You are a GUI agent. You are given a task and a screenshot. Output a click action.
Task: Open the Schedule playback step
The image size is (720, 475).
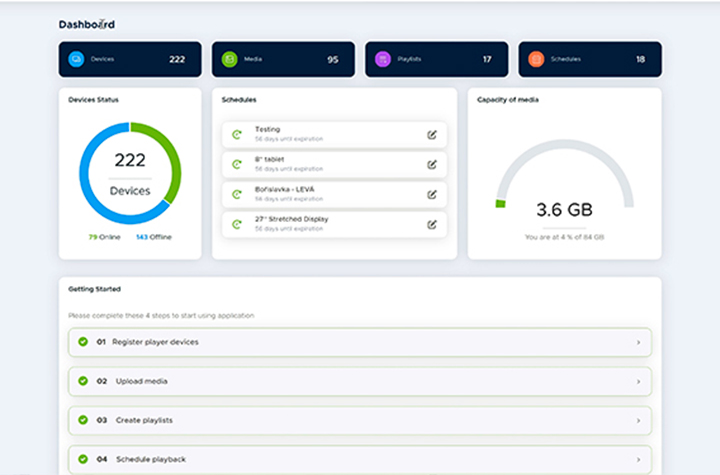click(359, 459)
